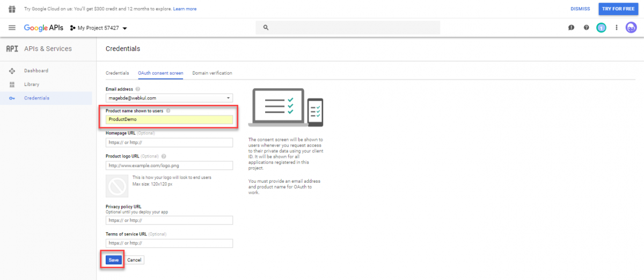Open notifications badge showing 1
Image resolution: width=644 pixels, height=280 pixels.
click(602, 27)
